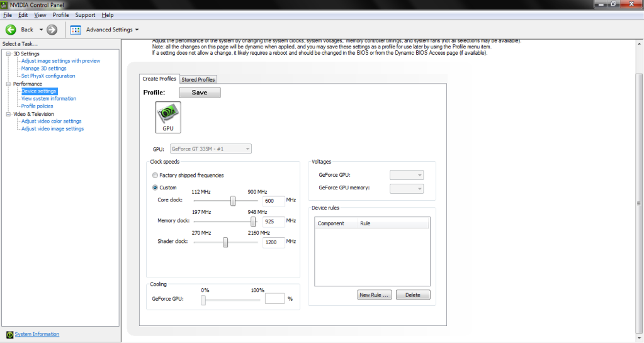
Task: Click the scrollbar down arrow
Action: tap(639, 339)
